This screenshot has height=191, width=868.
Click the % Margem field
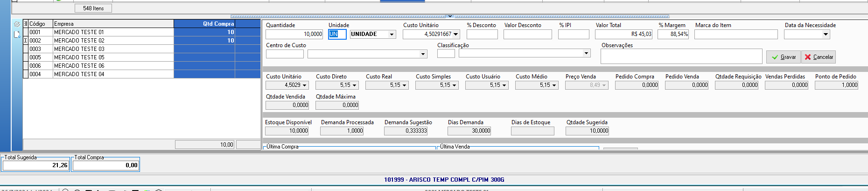click(x=673, y=34)
